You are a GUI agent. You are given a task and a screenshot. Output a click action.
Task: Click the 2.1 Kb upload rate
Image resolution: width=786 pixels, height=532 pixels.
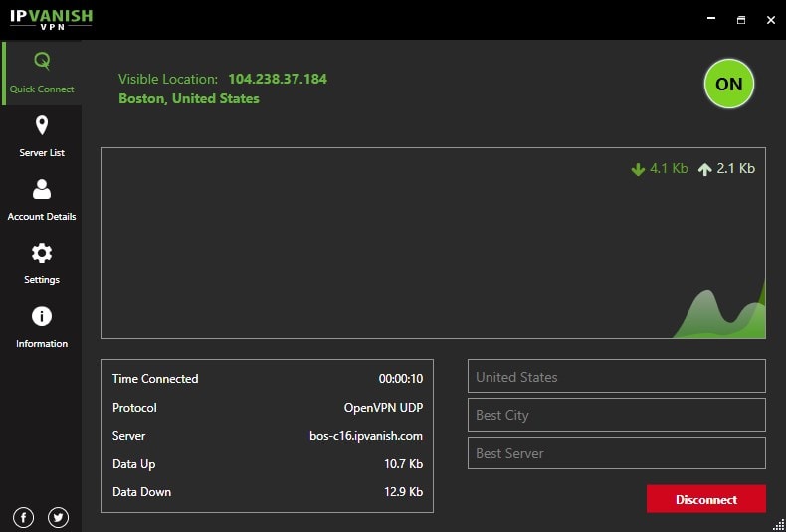coord(736,169)
